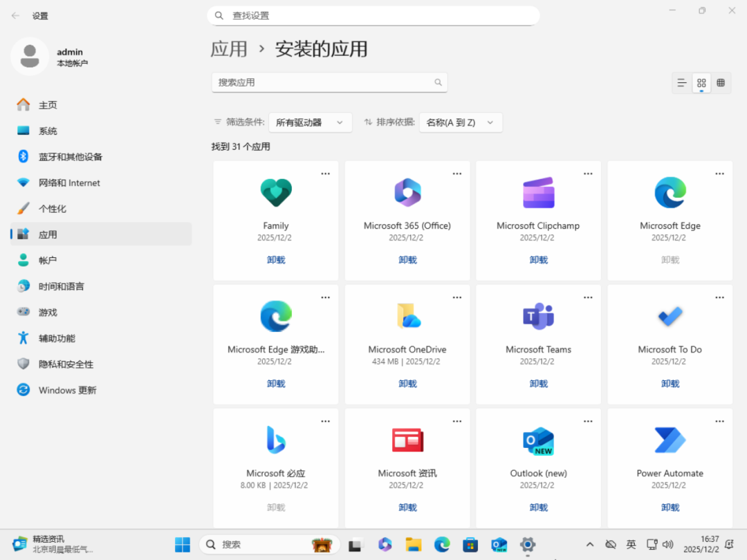The height and width of the screenshot is (560, 747).
Task: Open the 所有驱动器 filter dropdown
Action: pos(310,122)
